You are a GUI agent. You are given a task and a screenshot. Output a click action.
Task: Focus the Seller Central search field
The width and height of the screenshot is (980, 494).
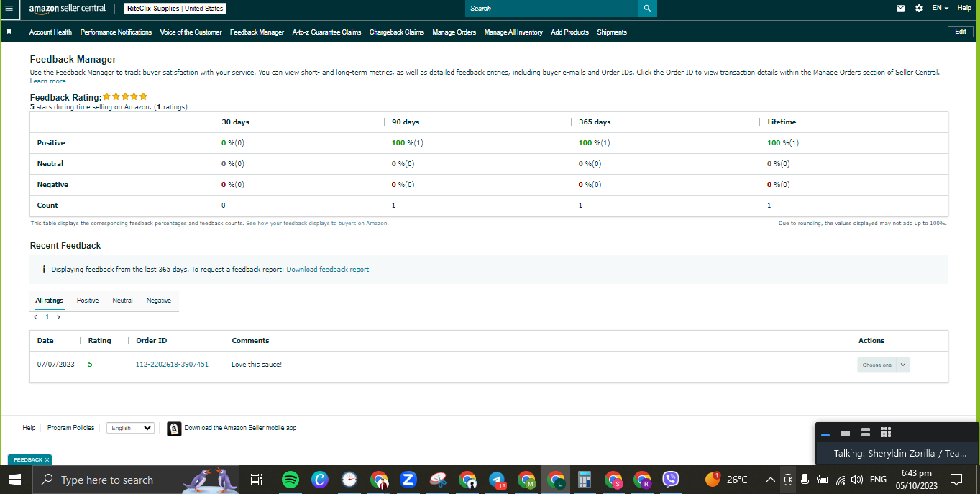[551, 9]
